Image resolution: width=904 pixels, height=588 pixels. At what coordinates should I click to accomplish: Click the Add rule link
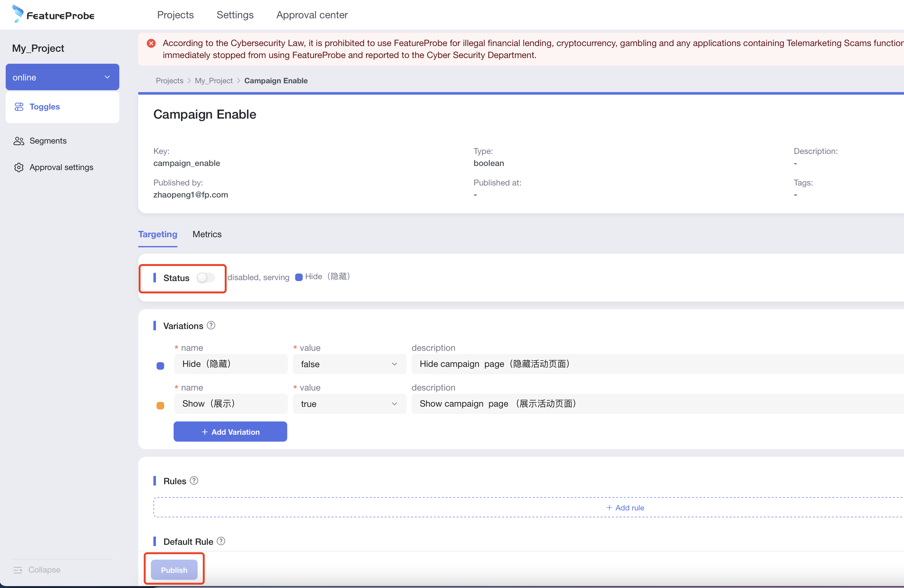(x=625, y=508)
